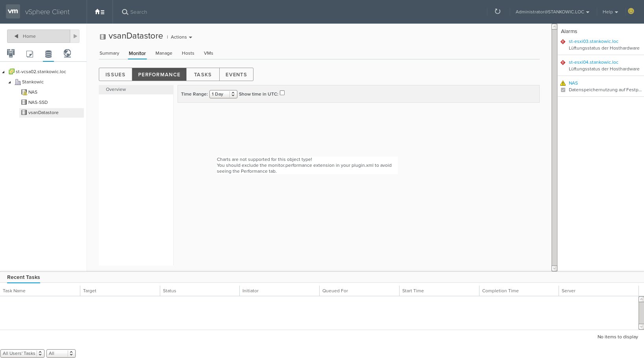The width and height of the screenshot is (644, 358).
Task: Click the vCenter server icon in tree
Action: [12, 72]
